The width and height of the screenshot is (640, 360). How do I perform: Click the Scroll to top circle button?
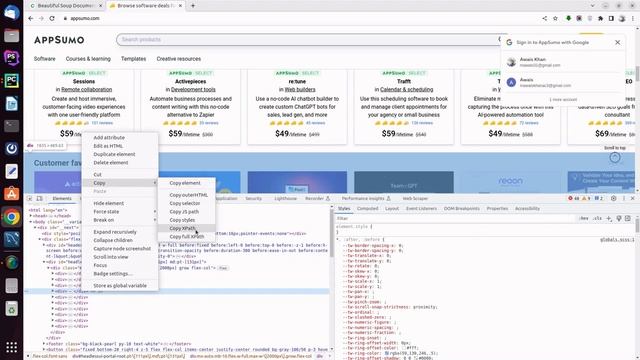coord(615,158)
